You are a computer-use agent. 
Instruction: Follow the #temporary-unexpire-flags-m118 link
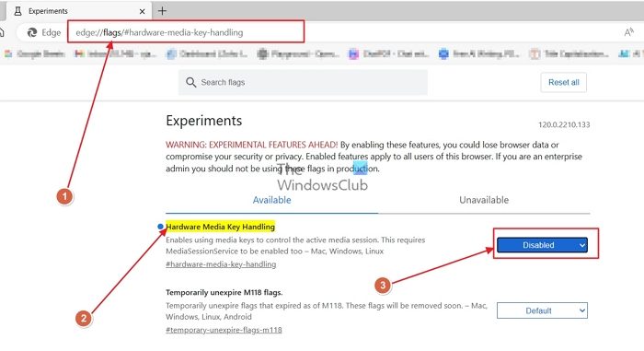pos(224,330)
